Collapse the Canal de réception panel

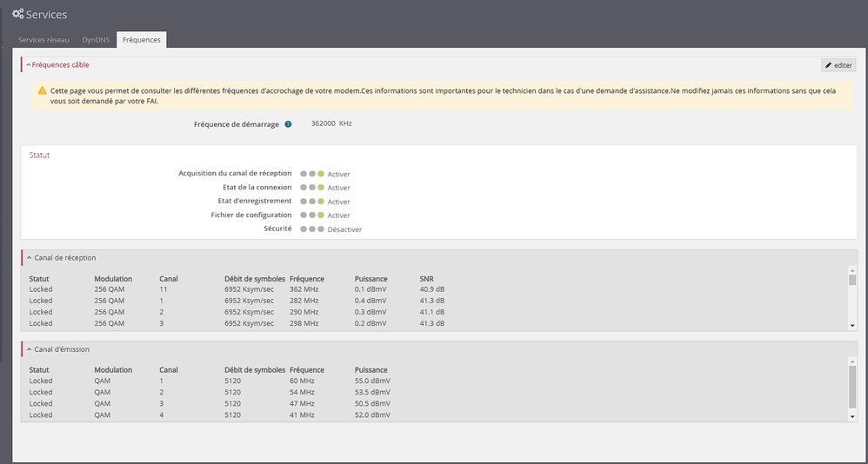click(29, 257)
